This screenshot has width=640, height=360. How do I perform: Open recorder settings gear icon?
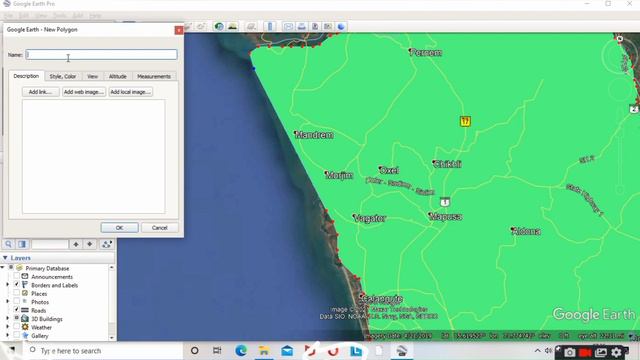pyautogui.click(x=616, y=352)
